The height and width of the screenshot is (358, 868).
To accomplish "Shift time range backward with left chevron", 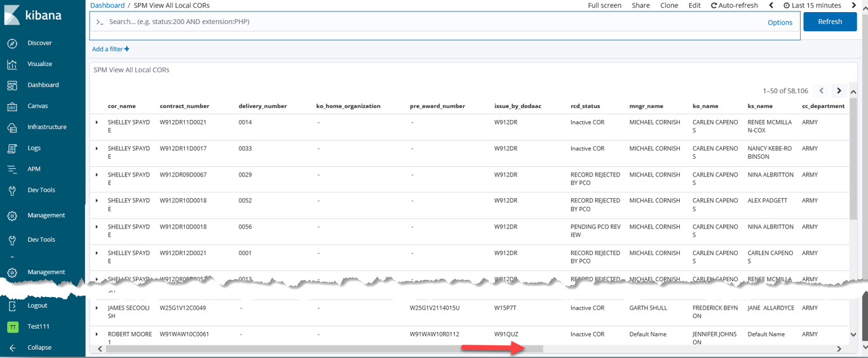I will [771, 5].
